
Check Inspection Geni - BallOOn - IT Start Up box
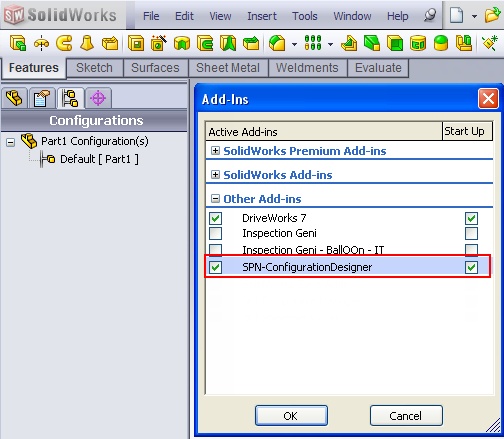pos(471,249)
